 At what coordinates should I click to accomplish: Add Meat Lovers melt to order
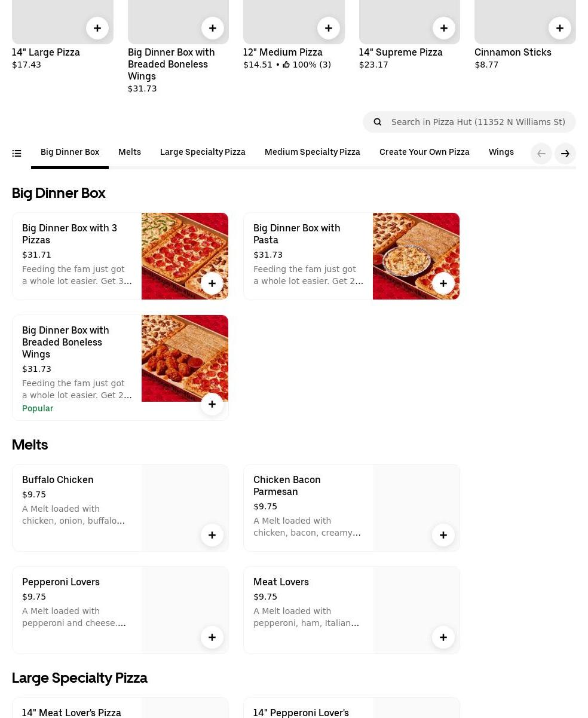click(x=443, y=637)
